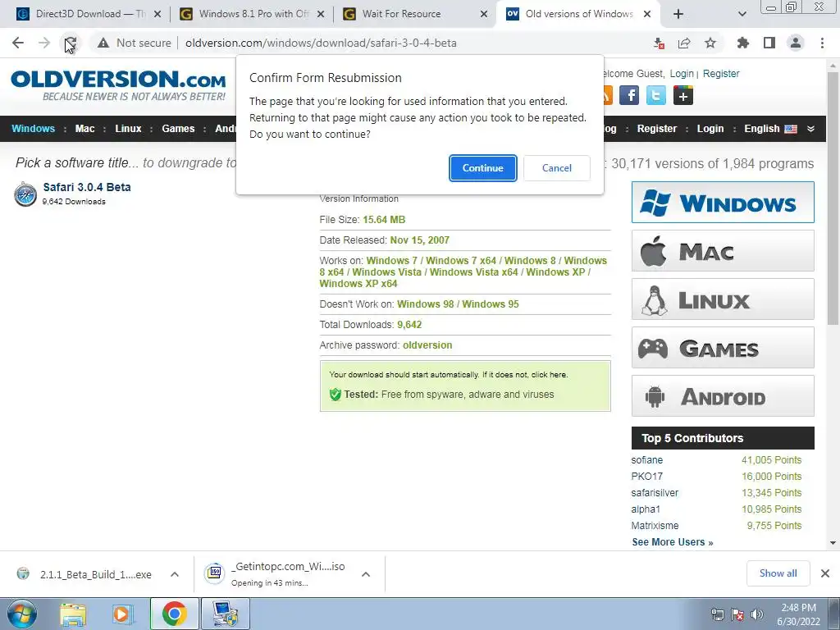Click the OLDVERSION.com logo
The height and width of the screenshot is (630, 840).
pyautogui.click(x=118, y=85)
